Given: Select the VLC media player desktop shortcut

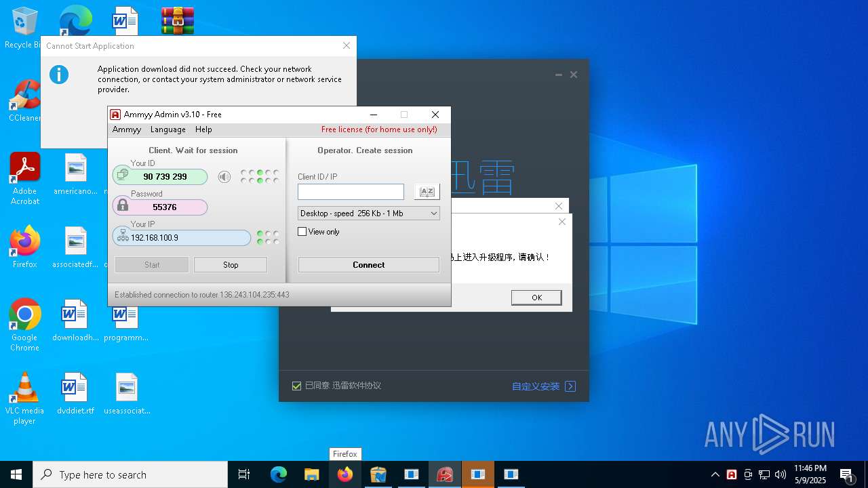Looking at the screenshot, I should 24,399.
